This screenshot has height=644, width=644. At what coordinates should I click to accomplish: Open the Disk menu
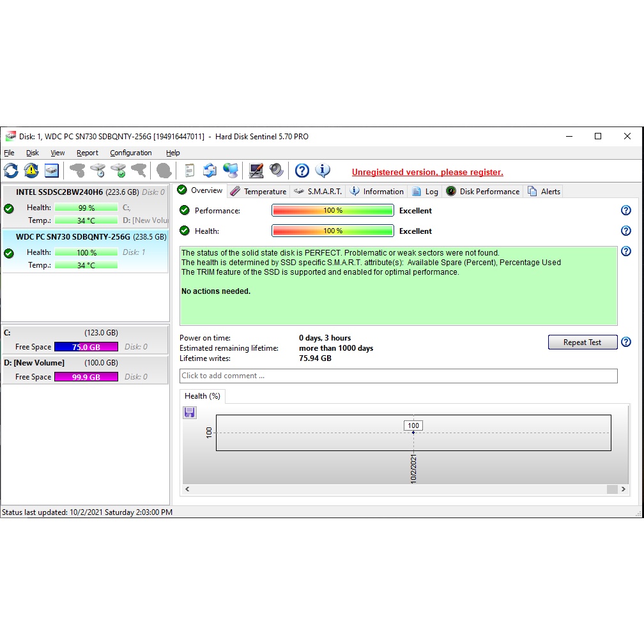pos(33,153)
